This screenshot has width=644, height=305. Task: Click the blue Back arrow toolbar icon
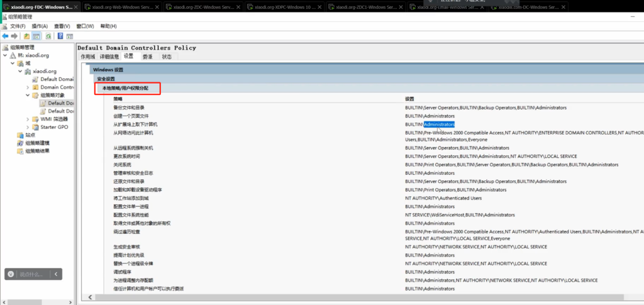[x=5, y=36]
